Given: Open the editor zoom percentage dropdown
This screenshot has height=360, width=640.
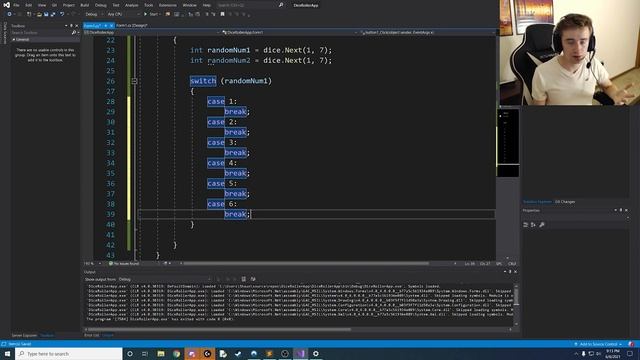Looking at the screenshot, I should coord(93,264).
